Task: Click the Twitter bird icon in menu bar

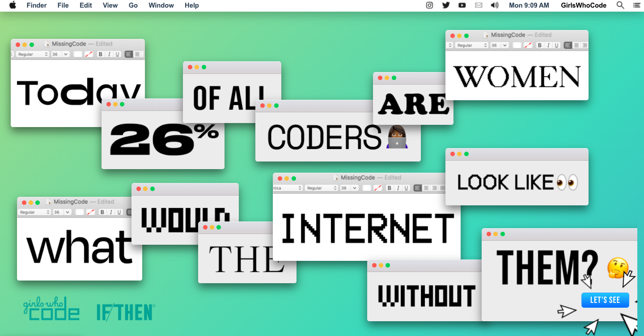Action: [445, 5]
